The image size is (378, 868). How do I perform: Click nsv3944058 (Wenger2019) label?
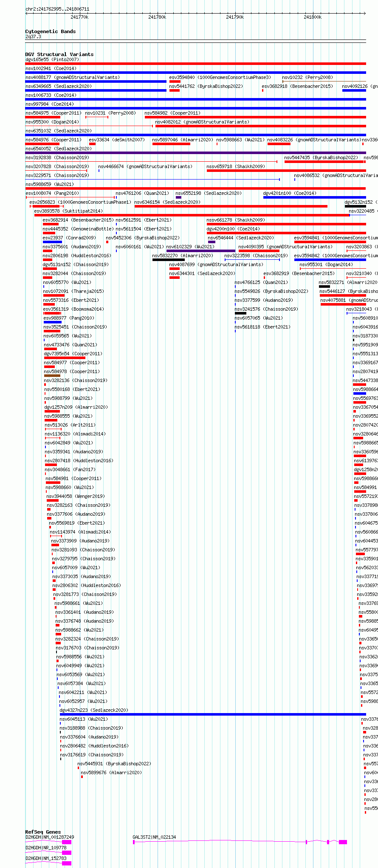click(x=76, y=496)
